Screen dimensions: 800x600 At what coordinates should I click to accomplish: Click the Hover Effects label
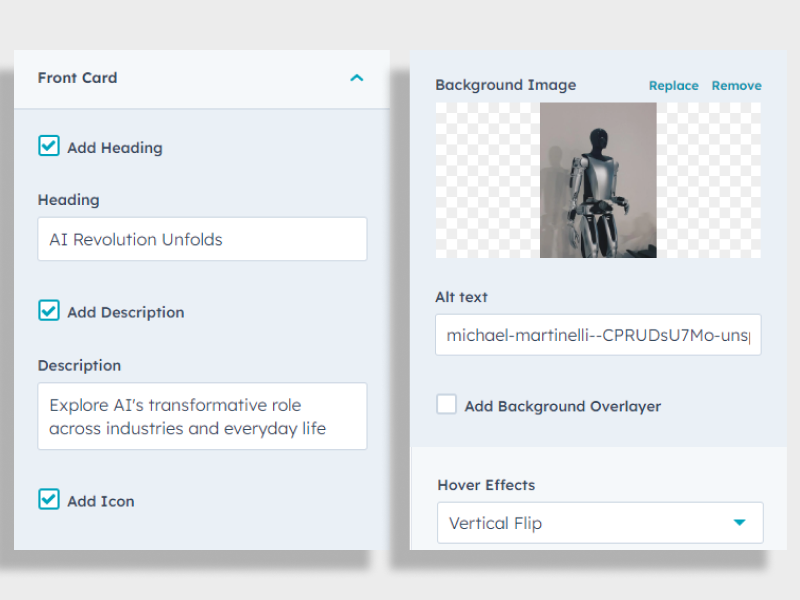pos(486,485)
